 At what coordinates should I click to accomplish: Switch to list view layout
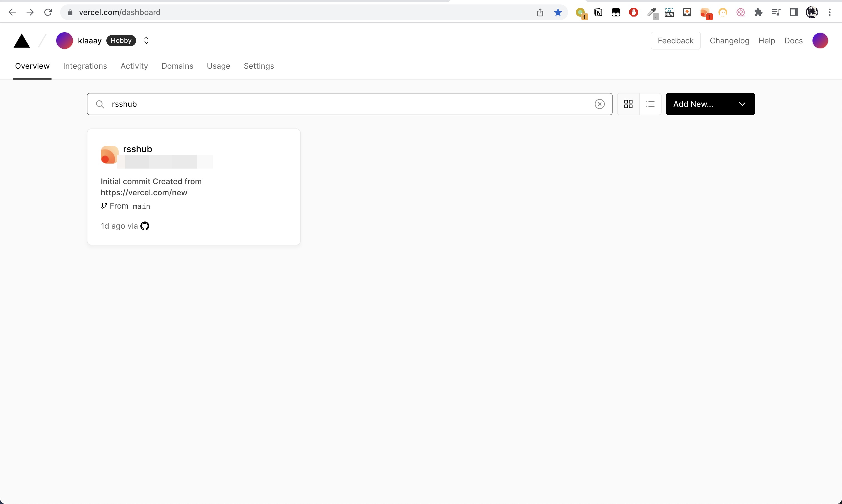(650, 104)
